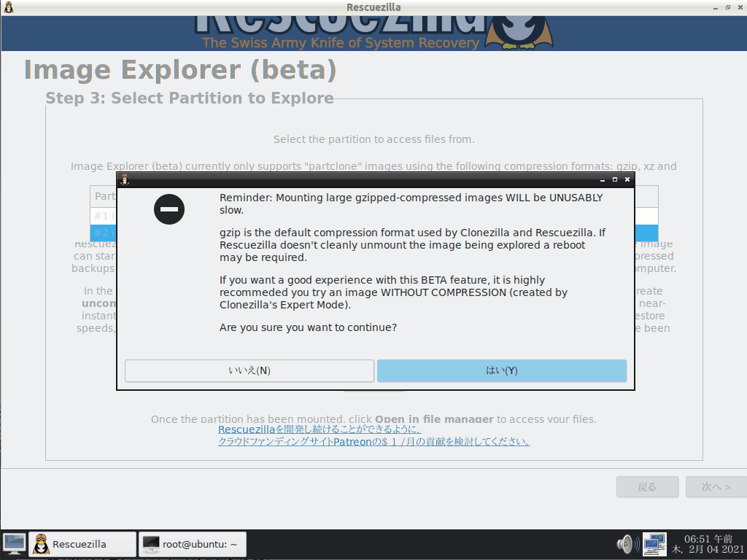Click 'Are you sure you want to continue?' text
Viewport: 747px width, 560px height.
pyautogui.click(x=308, y=327)
